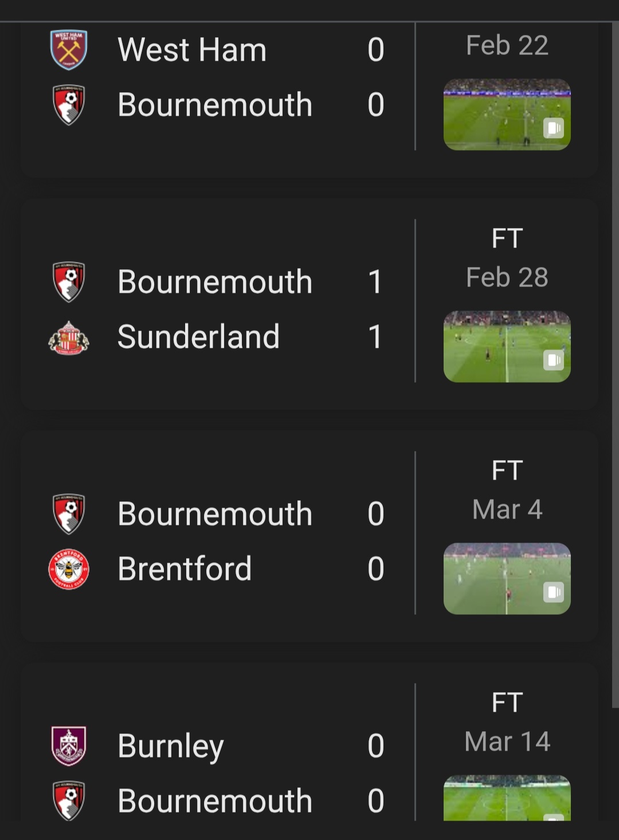Open the Brentford team name

pyautogui.click(x=185, y=569)
